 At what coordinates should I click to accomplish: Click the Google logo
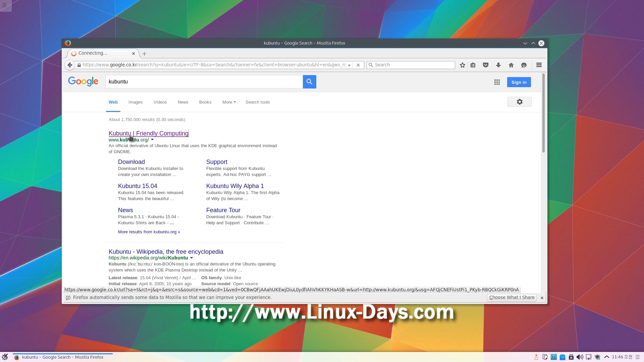coord(83,81)
